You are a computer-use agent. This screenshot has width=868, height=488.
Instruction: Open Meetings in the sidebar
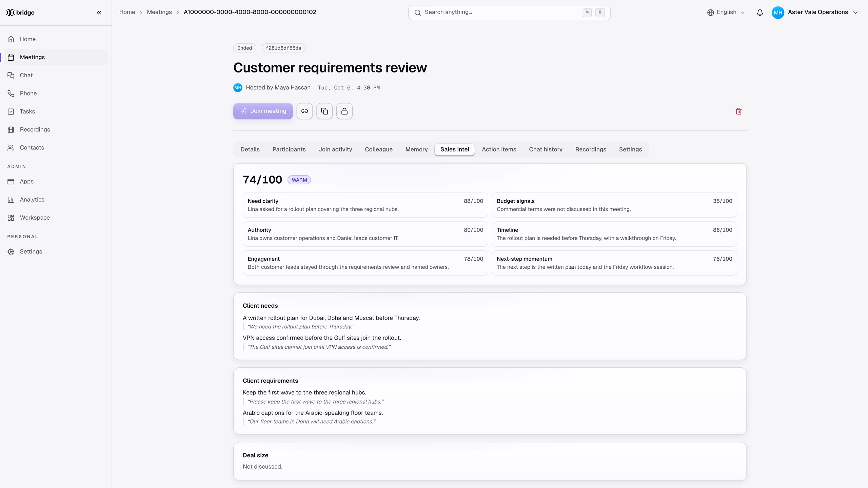coord(56,57)
